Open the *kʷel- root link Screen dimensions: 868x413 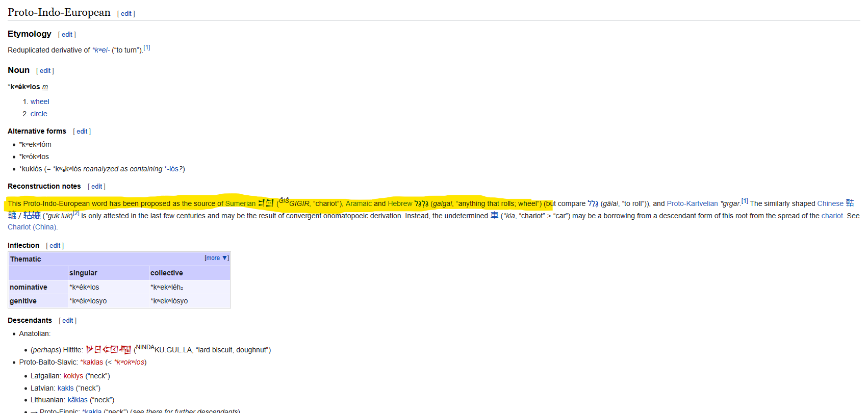(101, 50)
